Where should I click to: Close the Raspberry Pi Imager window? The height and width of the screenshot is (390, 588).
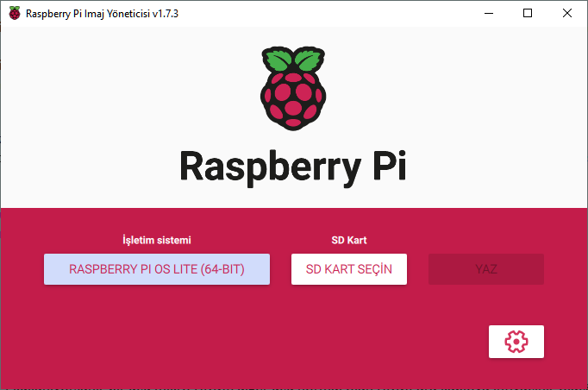click(567, 13)
